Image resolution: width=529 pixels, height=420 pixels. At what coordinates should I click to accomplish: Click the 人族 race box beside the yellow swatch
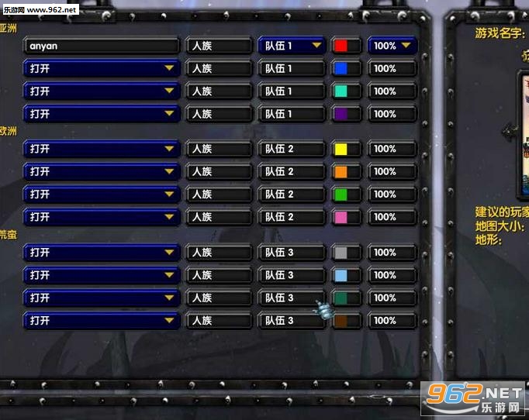219,149
